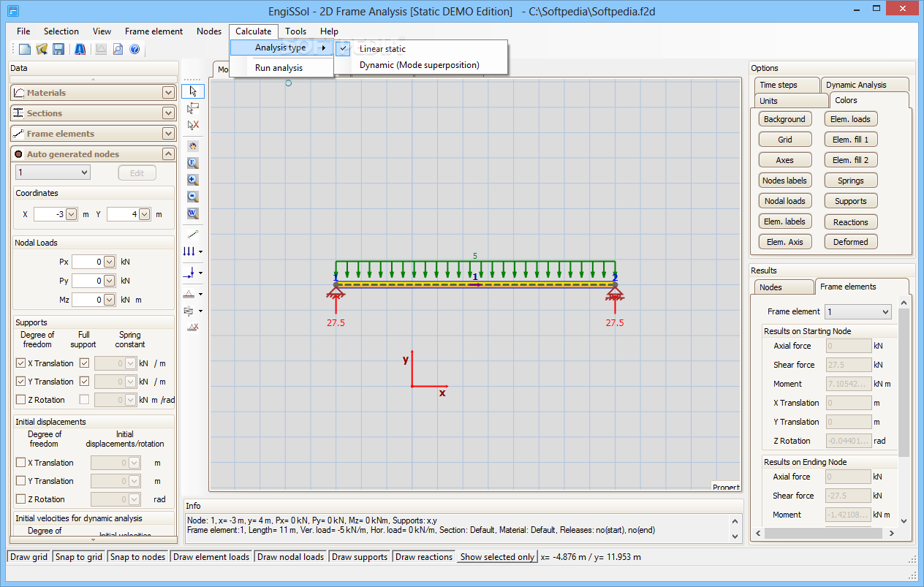Toggle Full support checkbox for X Translation

[84, 363]
